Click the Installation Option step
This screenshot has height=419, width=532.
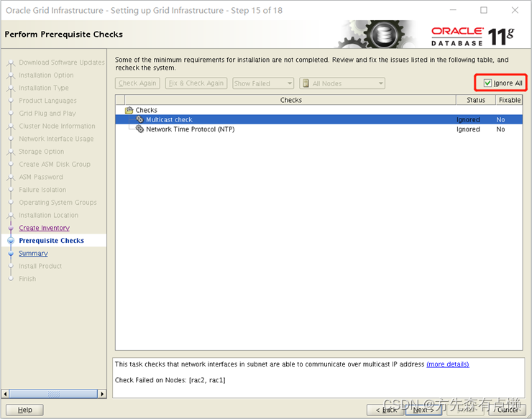46,75
